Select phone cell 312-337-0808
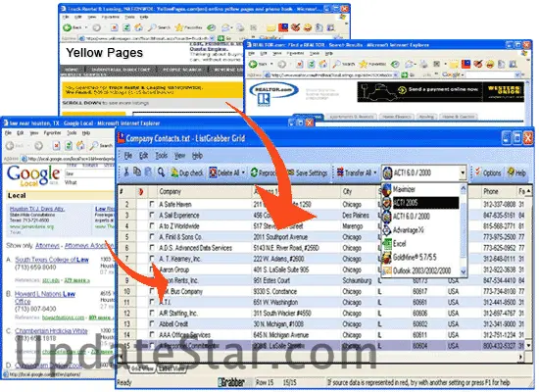539x392 pixels. pyautogui.click(x=499, y=204)
